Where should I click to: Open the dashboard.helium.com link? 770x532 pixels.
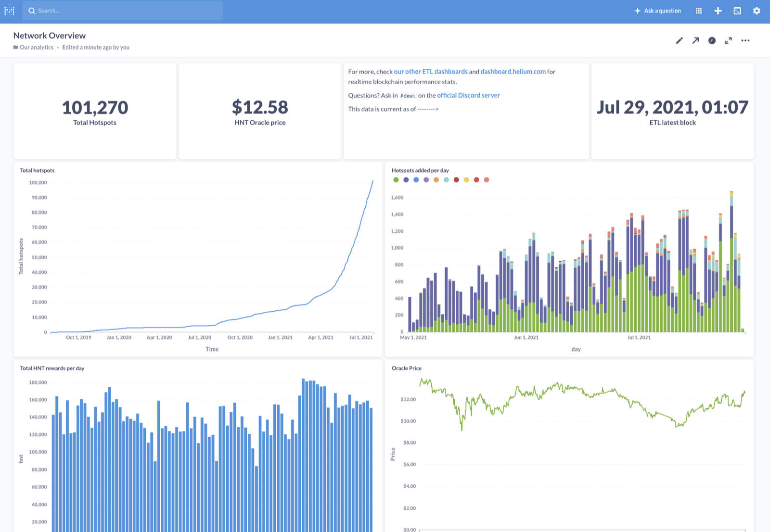tap(513, 72)
